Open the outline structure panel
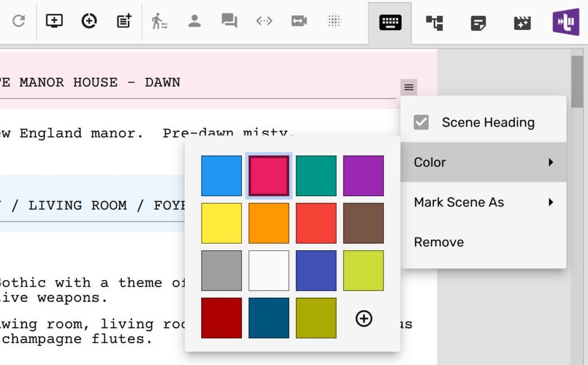 click(435, 21)
